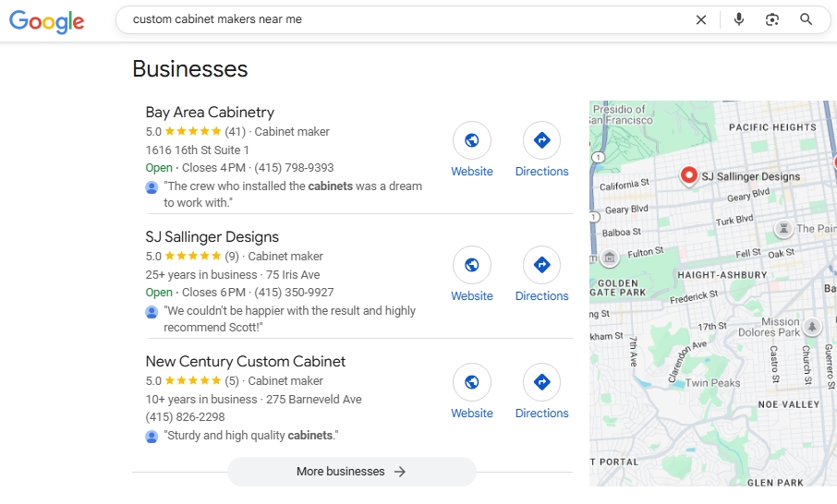
Task: Click New Century Custom Cabinet rating (5)
Action: tap(192, 381)
